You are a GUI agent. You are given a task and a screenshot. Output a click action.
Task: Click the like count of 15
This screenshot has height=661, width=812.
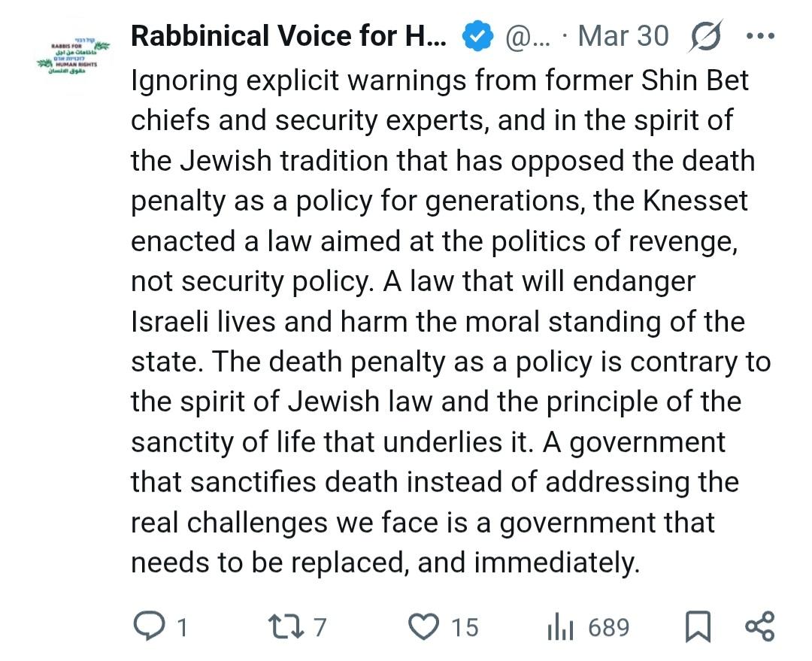464,627
